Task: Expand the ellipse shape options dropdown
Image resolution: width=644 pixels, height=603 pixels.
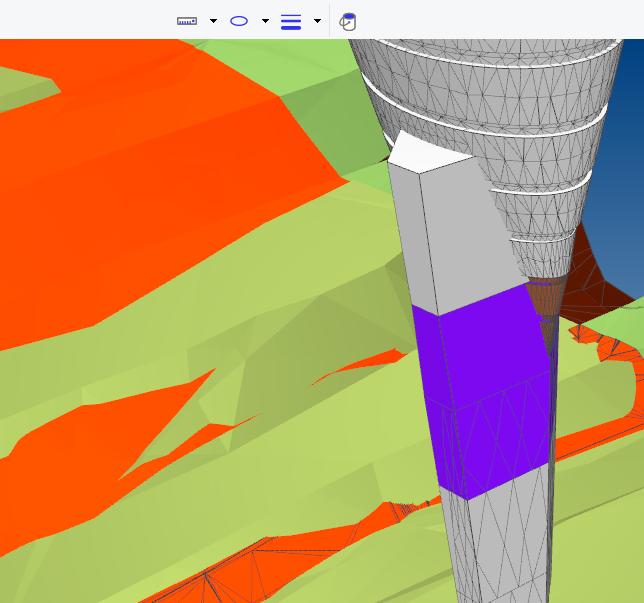Action: [265, 21]
